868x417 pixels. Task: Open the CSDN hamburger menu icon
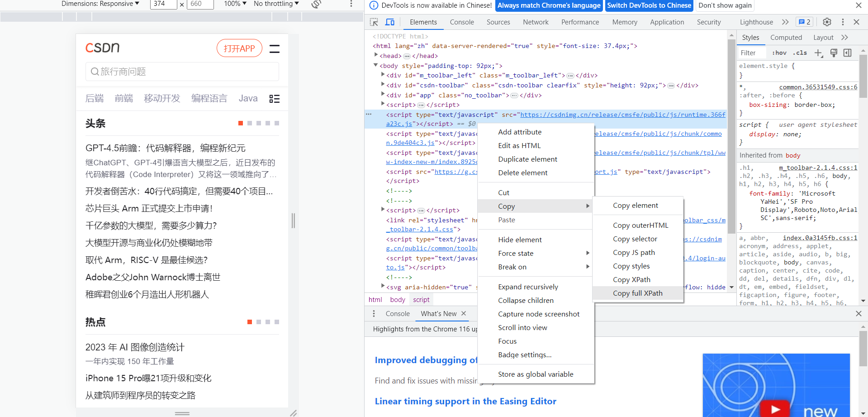[274, 48]
